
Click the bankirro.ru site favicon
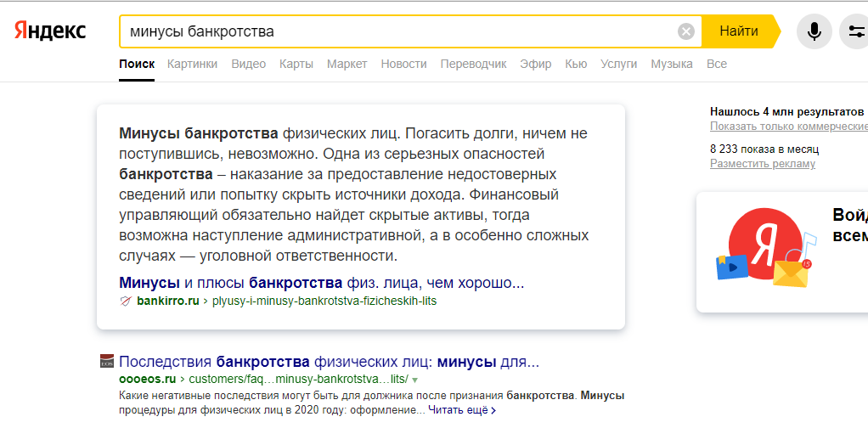pos(125,301)
